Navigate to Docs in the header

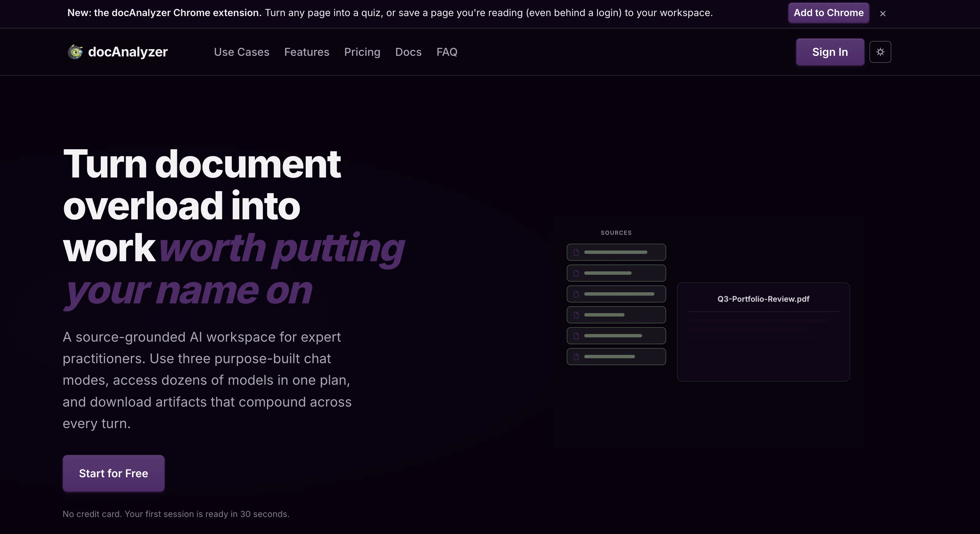(x=408, y=52)
